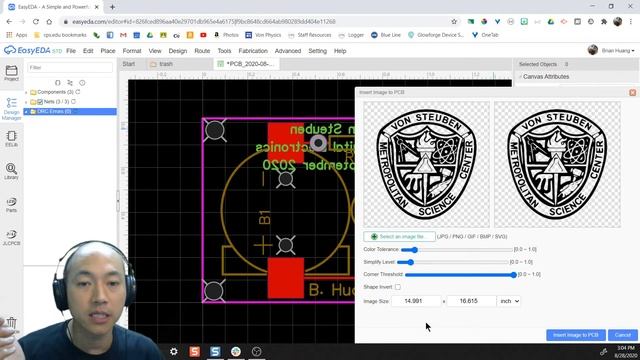Click the converted image preview thumbnail

coord(558,164)
